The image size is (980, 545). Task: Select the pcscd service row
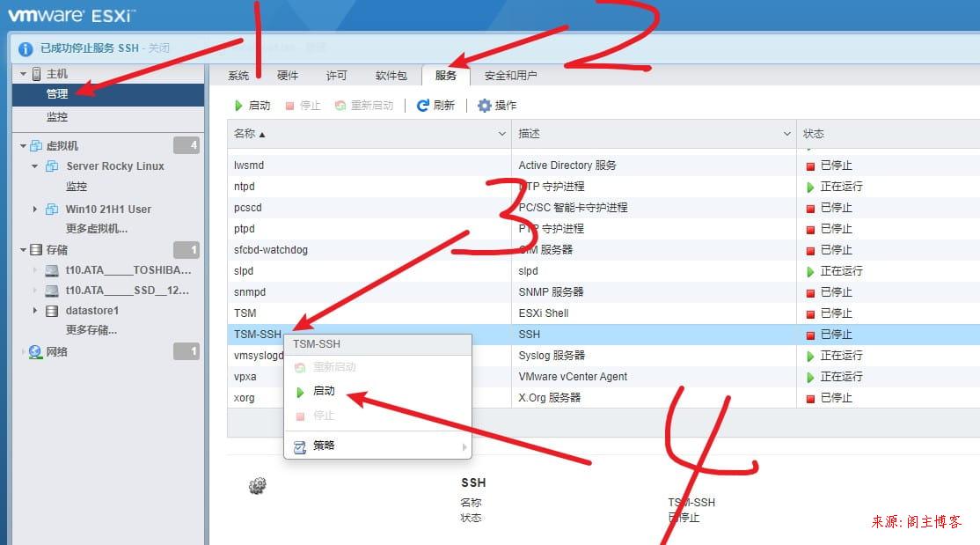pos(603,208)
